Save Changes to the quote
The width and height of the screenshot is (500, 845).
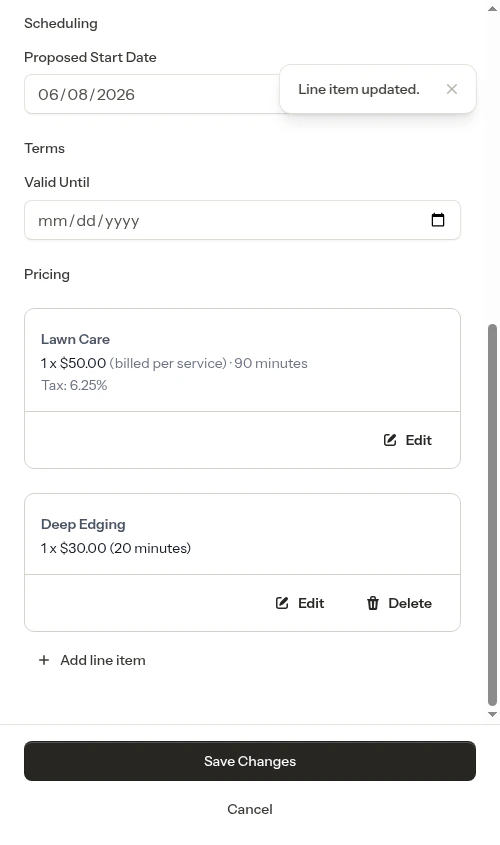(250, 761)
